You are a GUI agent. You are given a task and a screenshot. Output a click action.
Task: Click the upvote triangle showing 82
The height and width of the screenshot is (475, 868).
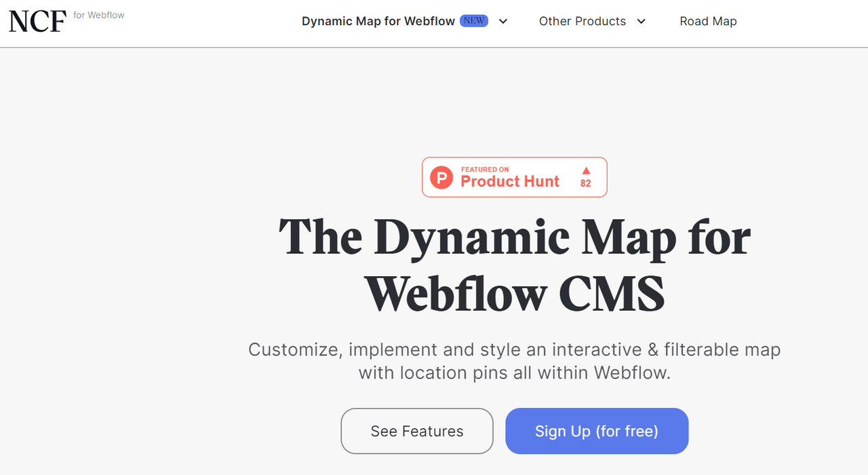586,170
